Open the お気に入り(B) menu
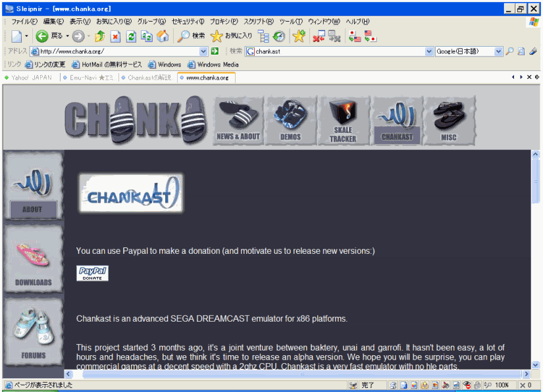 coord(114,22)
